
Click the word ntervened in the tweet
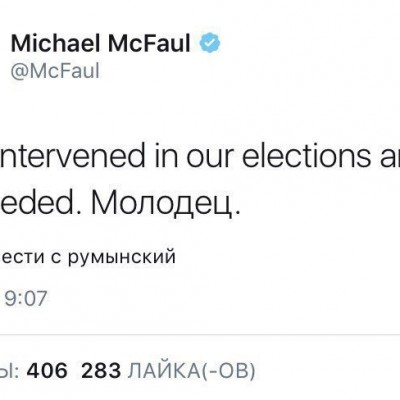pos(73,157)
